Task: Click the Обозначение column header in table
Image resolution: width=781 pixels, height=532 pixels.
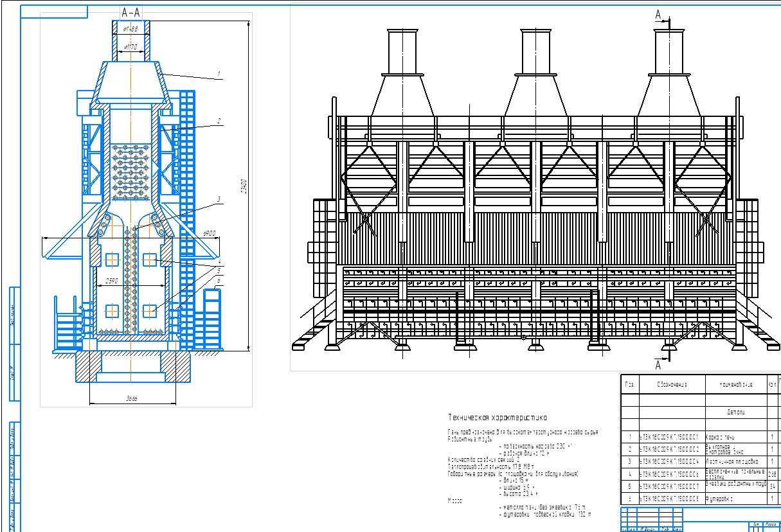Action: (671, 384)
